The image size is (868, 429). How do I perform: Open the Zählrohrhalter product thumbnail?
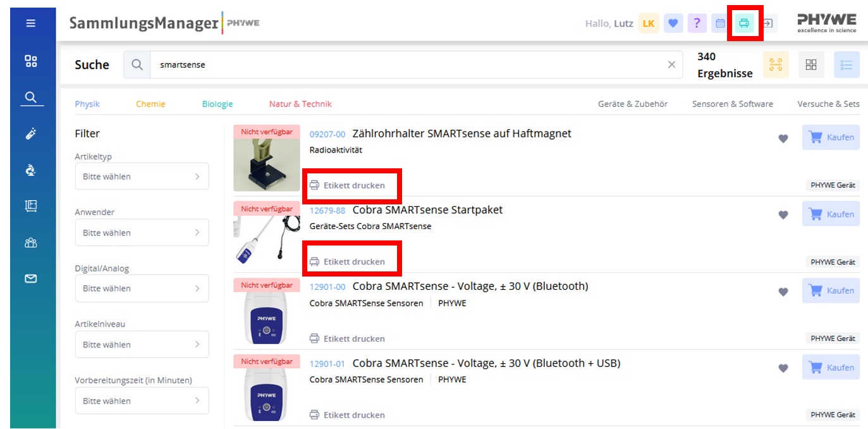point(267,158)
